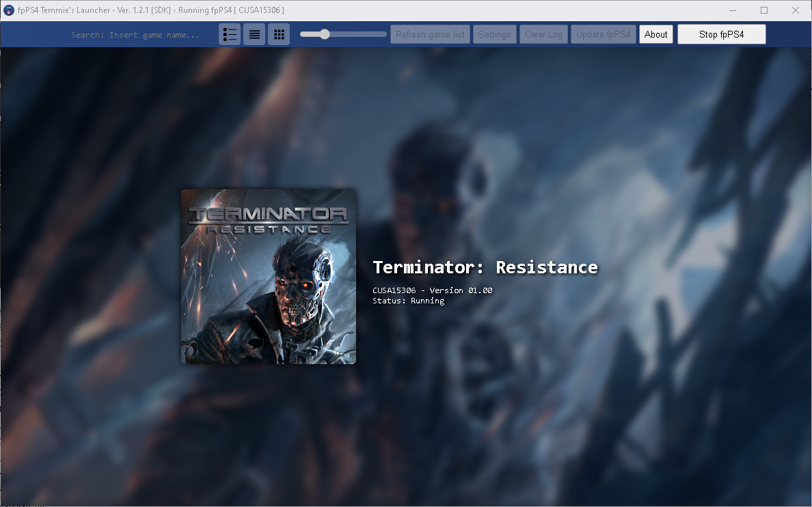Click the fpPS4 launcher icon in title bar
812x507 pixels.
pyautogui.click(x=8, y=10)
